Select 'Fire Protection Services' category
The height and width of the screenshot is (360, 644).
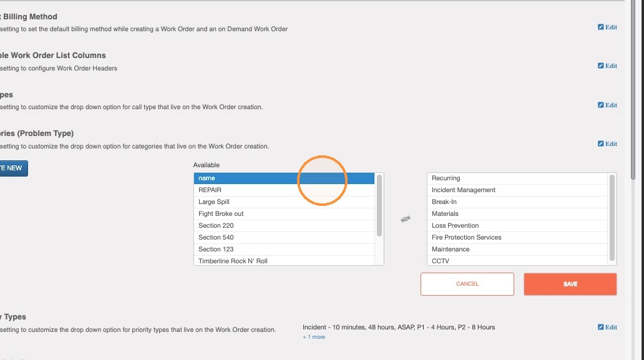(517, 237)
